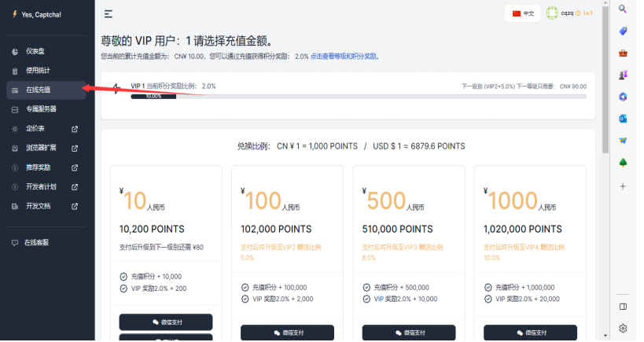Image resolution: width=644 pixels, height=342 pixels.
Task: Toggle the sidebar hamburger menu
Action: tap(109, 14)
